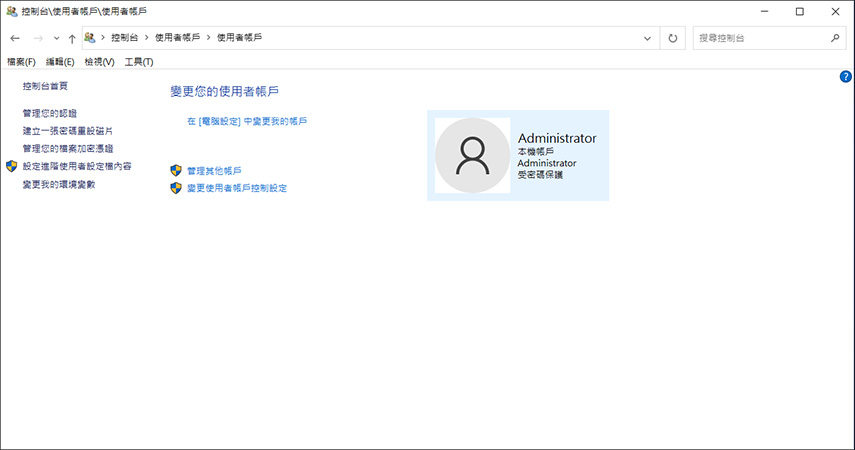Image resolution: width=855 pixels, height=450 pixels.
Task: Go to 控制台首頁 in the sidebar
Action: tap(45, 87)
